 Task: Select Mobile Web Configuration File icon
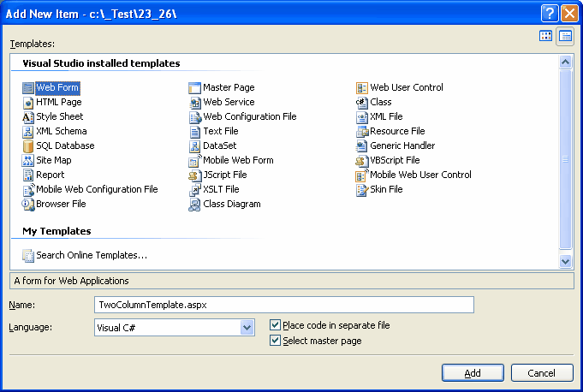(x=28, y=189)
